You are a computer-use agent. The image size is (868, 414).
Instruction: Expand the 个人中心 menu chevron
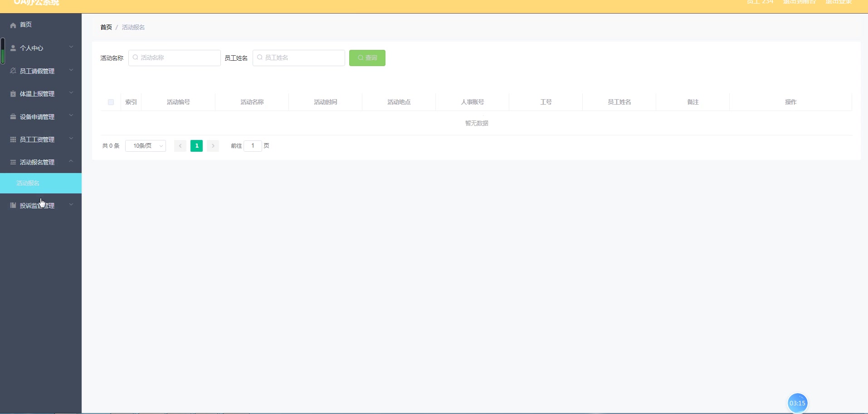pos(71,47)
